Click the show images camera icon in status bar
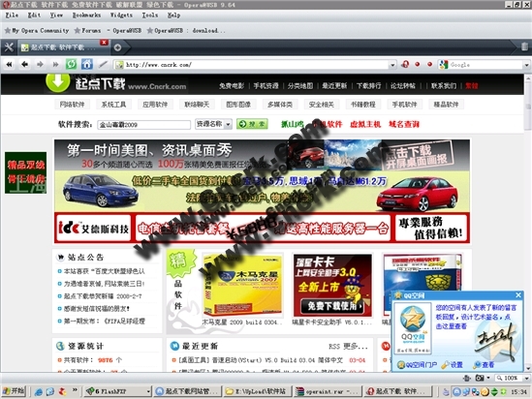 click(x=480, y=378)
